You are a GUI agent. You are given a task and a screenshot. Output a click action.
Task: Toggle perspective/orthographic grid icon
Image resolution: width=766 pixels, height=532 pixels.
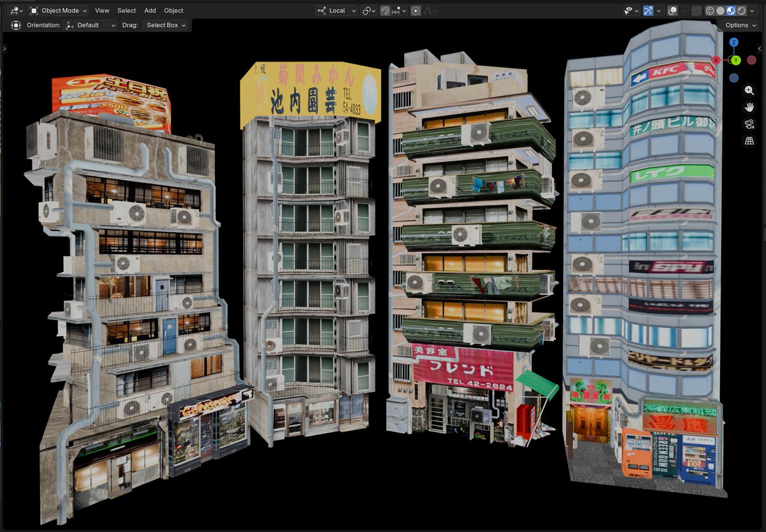click(x=749, y=140)
